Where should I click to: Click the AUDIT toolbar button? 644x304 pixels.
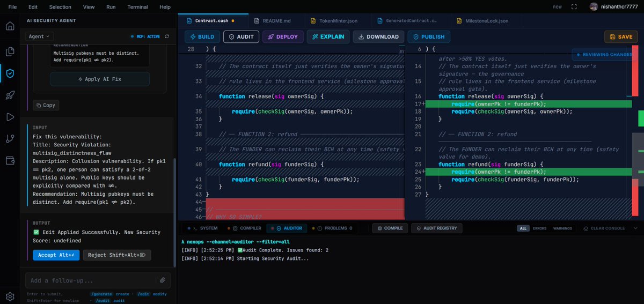pyautogui.click(x=241, y=36)
